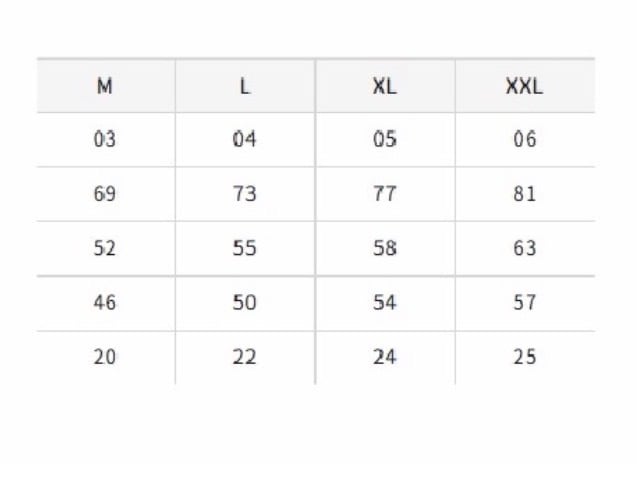Select the cell showing 58
Image resolution: width=637 pixels, height=484 pixels.
pyautogui.click(x=385, y=249)
